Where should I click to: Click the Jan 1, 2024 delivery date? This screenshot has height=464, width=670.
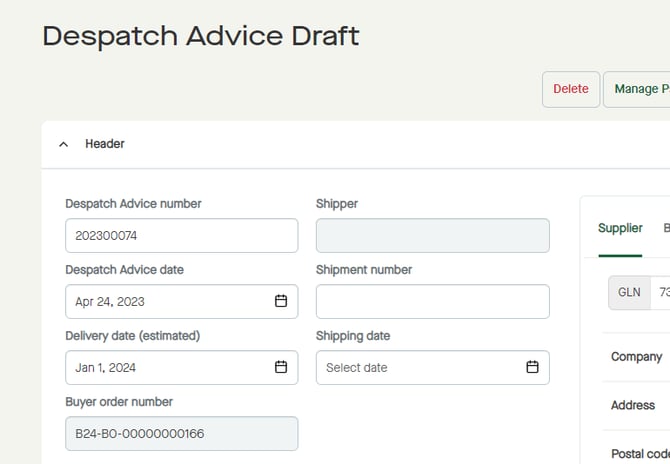(106, 367)
